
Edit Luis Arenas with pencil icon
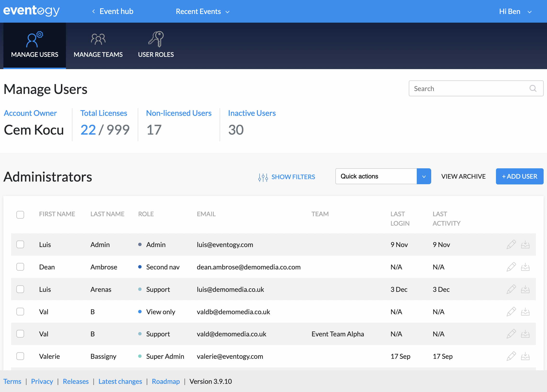point(511,289)
